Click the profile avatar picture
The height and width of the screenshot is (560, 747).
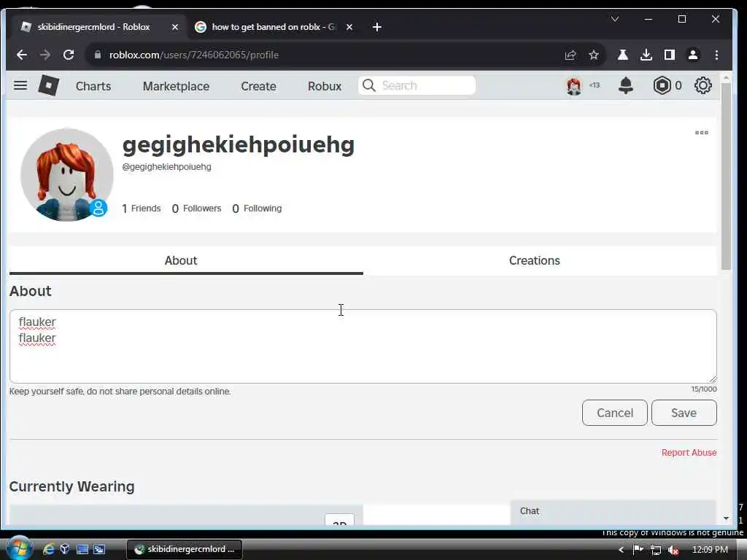(x=66, y=175)
